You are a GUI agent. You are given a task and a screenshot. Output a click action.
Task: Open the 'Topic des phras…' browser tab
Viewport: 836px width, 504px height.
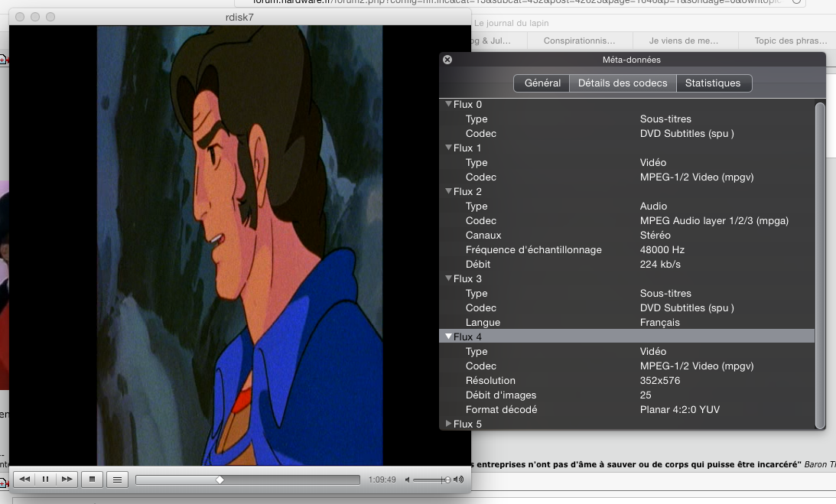pyautogui.click(x=791, y=41)
